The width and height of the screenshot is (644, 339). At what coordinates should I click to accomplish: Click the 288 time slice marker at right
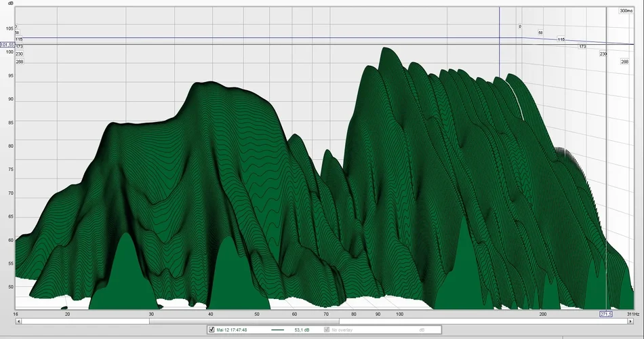pos(624,62)
